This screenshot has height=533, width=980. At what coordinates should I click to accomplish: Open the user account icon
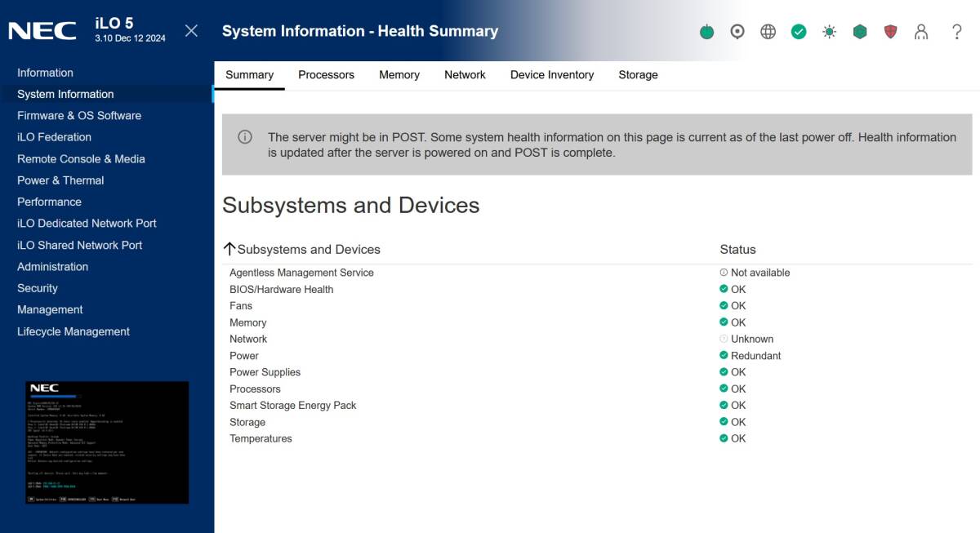(x=921, y=32)
